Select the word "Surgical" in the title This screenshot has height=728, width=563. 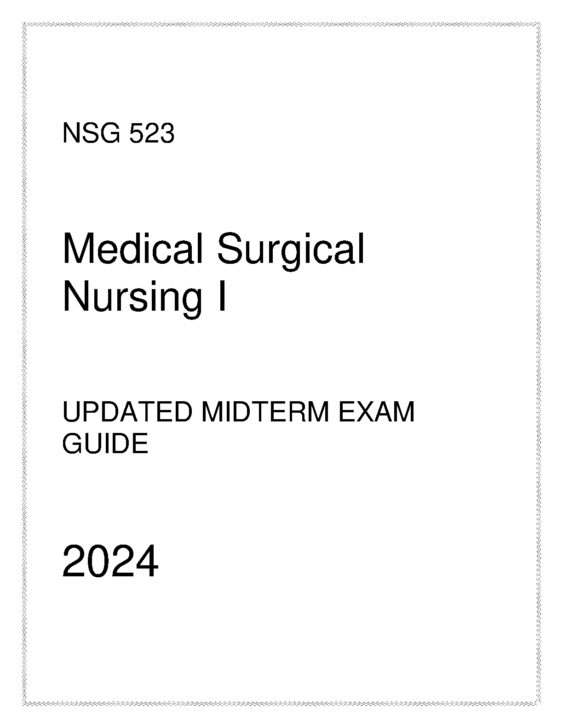tap(291, 251)
